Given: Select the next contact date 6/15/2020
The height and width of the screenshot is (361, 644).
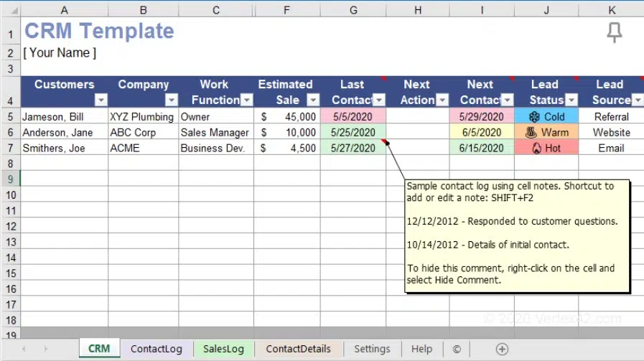Looking at the screenshot, I should click(x=482, y=148).
